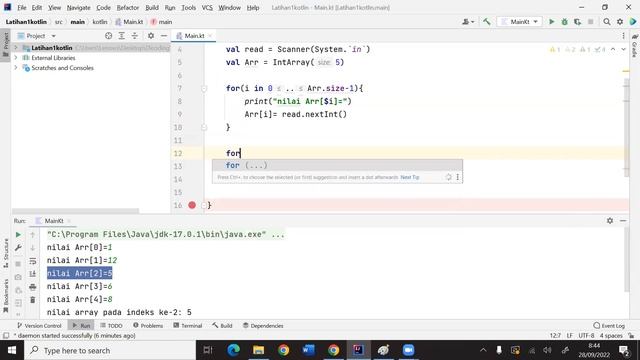Clear all console output trash icon
The image size is (640, 360).
(x=33, y=300)
